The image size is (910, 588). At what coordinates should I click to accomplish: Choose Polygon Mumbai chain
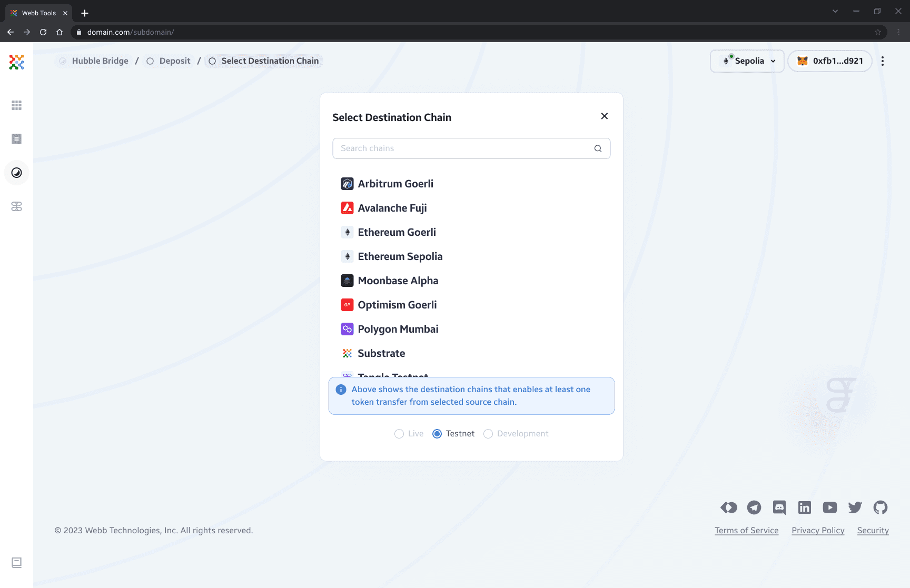471,329
